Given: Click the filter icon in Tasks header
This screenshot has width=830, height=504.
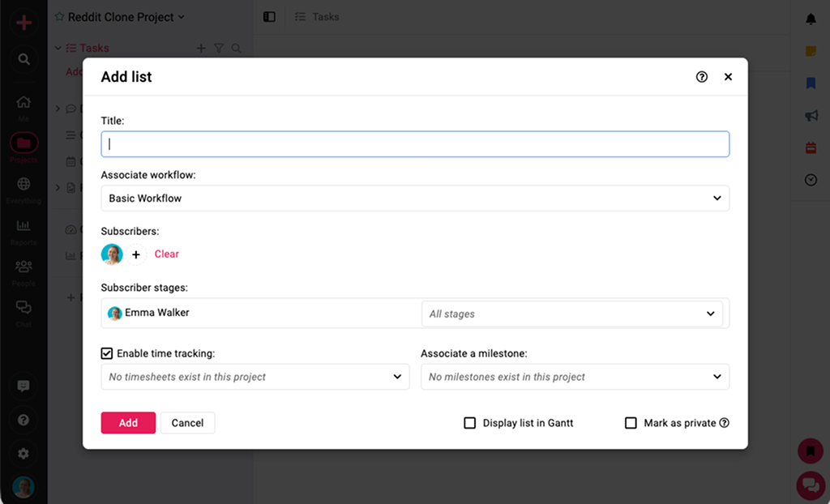Looking at the screenshot, I should click(219, 48).
